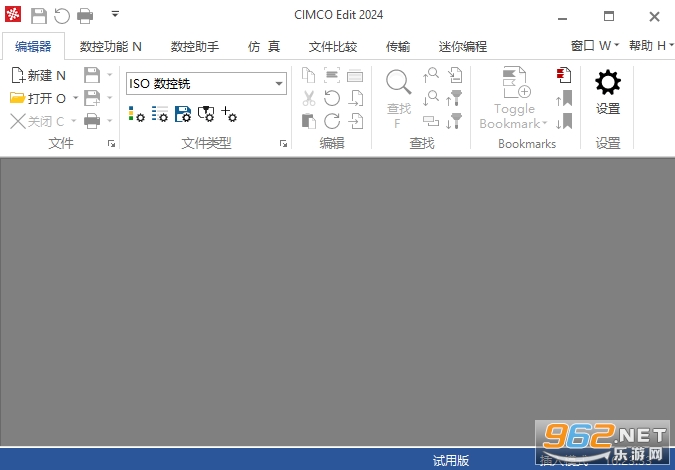The image size is (675, 470).
Task: Click the Save icon in the 文件 group
Action: (x=92, y=75)
